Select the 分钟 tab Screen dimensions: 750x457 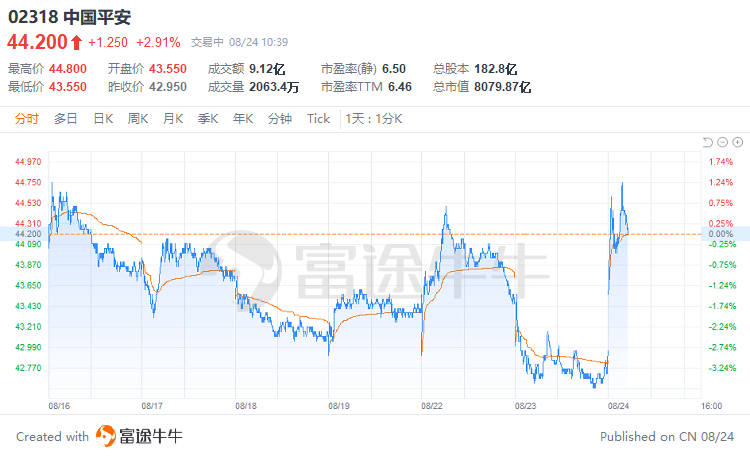279,119
